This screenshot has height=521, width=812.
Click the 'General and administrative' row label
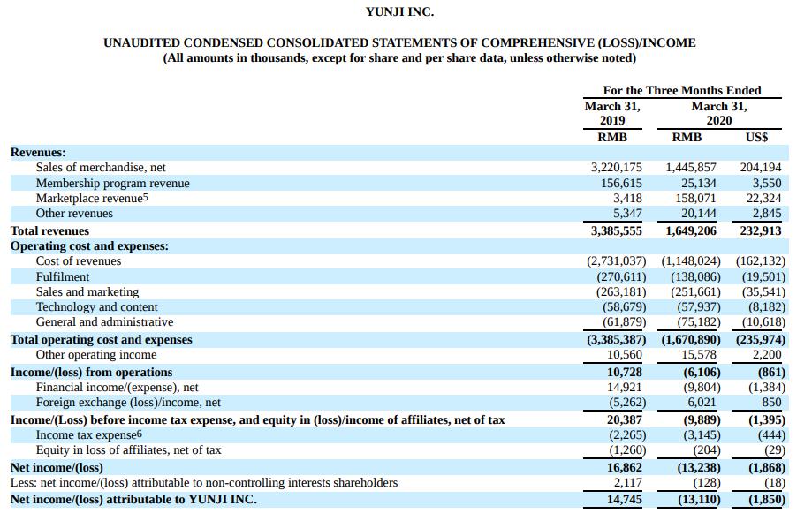click(x=104, y=321)
